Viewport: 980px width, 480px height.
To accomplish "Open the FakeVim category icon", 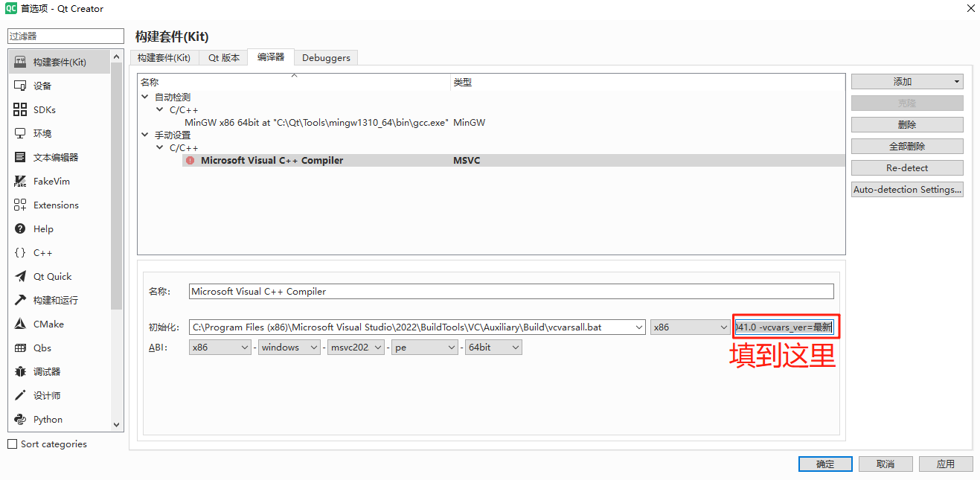I will [20, 181].
